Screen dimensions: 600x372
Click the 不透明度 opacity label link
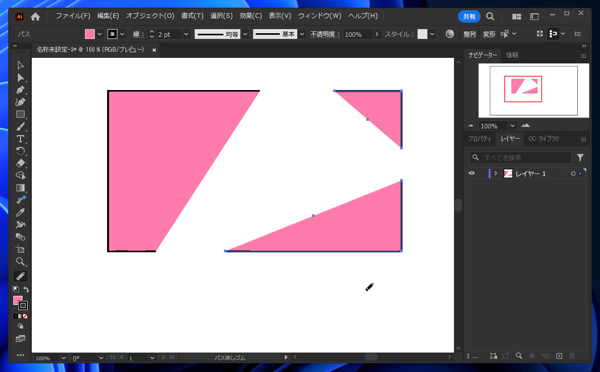[325, 34]
